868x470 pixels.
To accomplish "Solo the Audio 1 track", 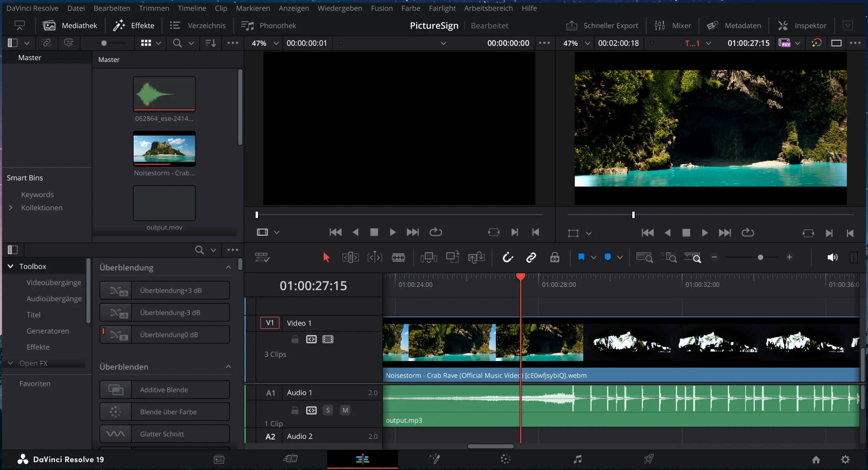I will pyautogui.click(x=328, y=410).
